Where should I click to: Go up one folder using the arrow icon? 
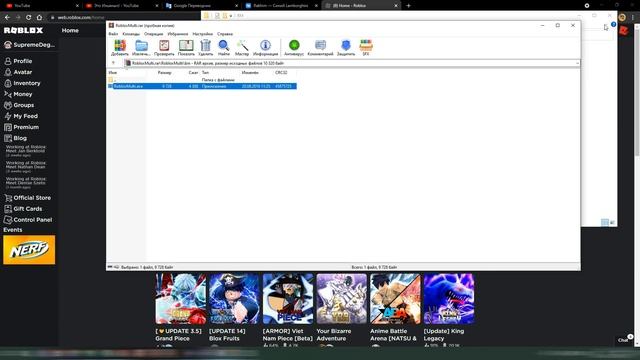(x=113, y=63)
